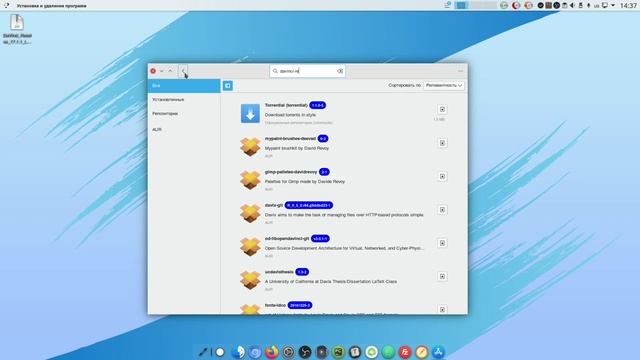Launch OBS Studio from the dock
Screen dimensions: 640x360
click(304, 352)
